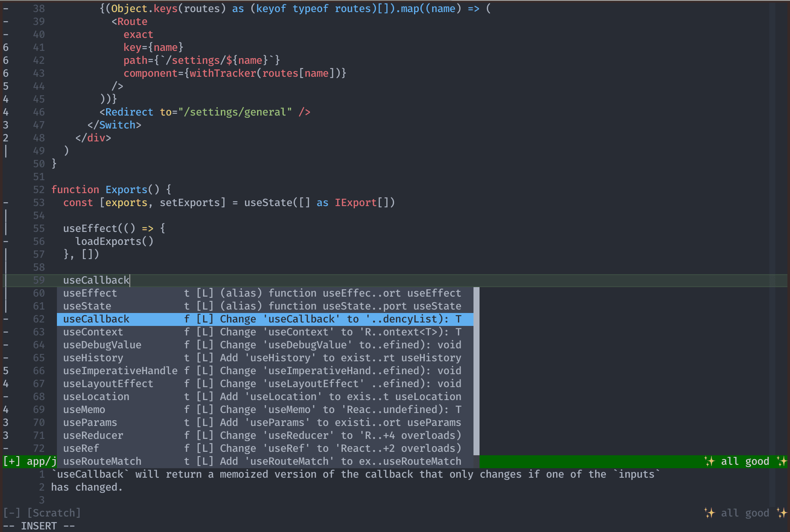Viewport: 790px width, 532px height.
Task: Click the Exports function name on line 52
Action: (126, 190)
